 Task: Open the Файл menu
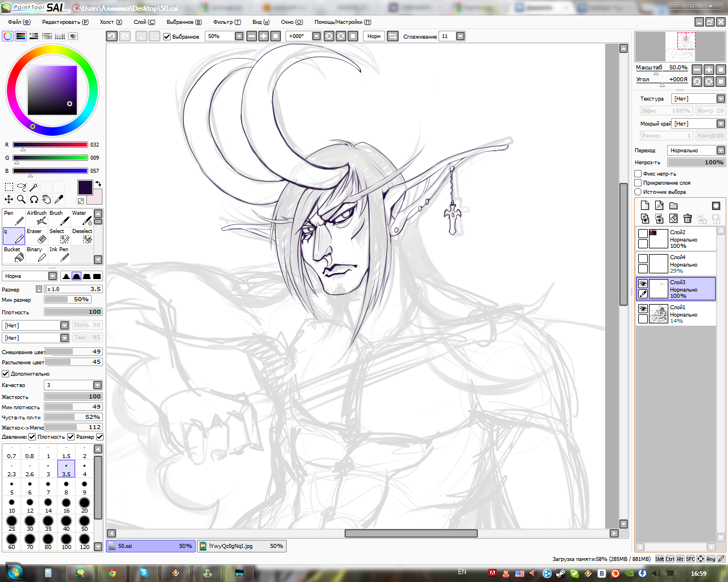(x=19, y=22)
